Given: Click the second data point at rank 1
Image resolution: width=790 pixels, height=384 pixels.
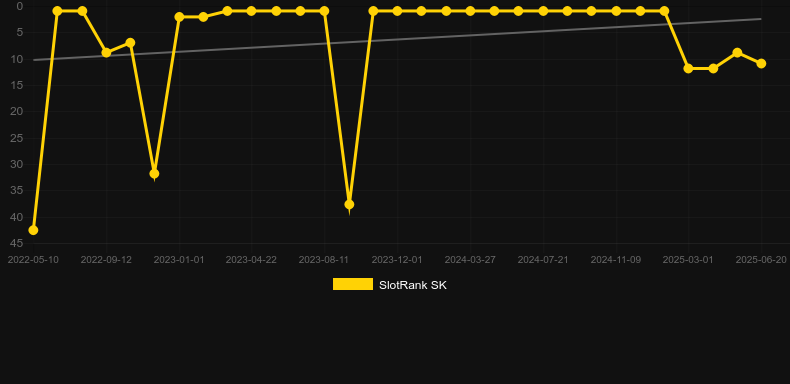Looking at the screenshot, I should pyautogui.click(x=82, y=11).
